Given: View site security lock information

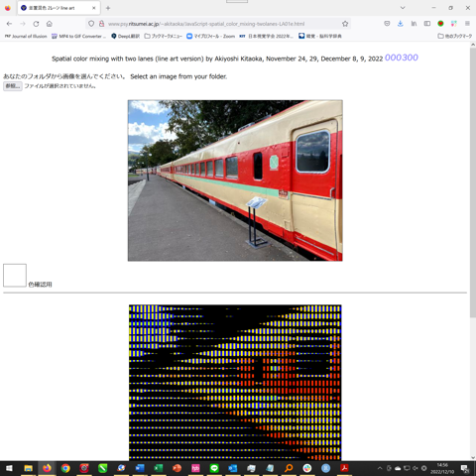Looking at the screenshot, I should coord(102,24).
